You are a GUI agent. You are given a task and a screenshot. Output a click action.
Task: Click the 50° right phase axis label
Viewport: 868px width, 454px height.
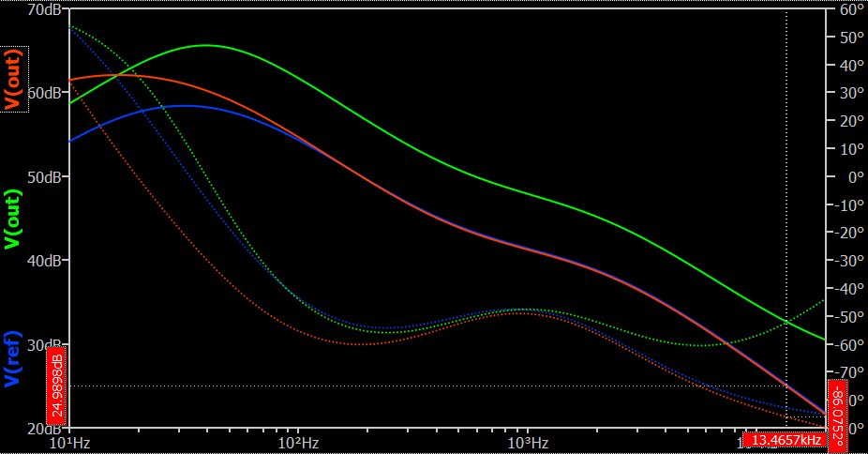[851, 38]
